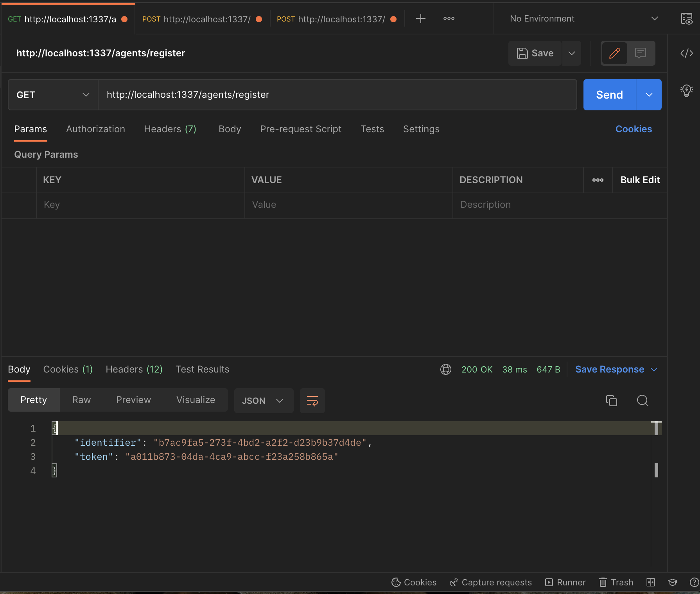Switch to the Authorization tab
This screenshot has height=594, width=700.
[95, 129]
